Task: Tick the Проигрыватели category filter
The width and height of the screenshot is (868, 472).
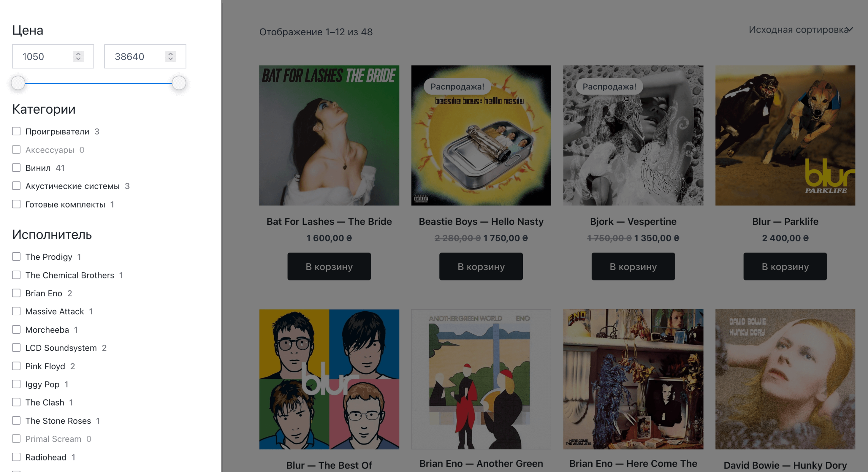Action: point(16,131)
